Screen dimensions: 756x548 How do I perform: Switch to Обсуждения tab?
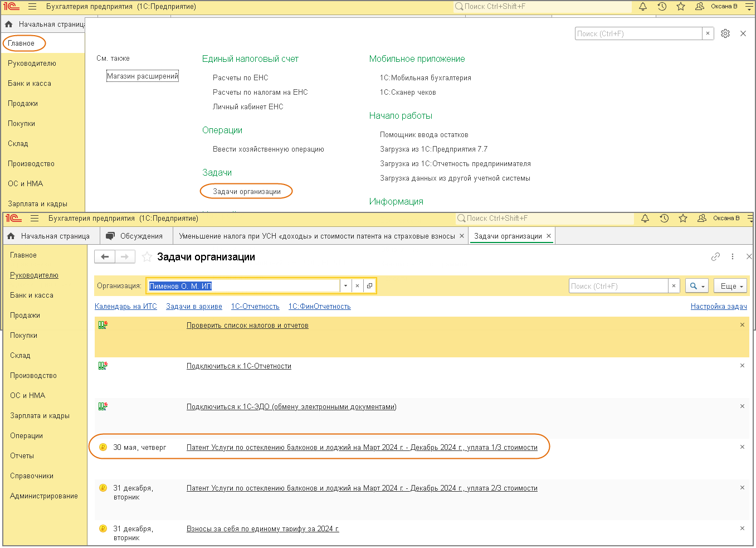[136, 236]
